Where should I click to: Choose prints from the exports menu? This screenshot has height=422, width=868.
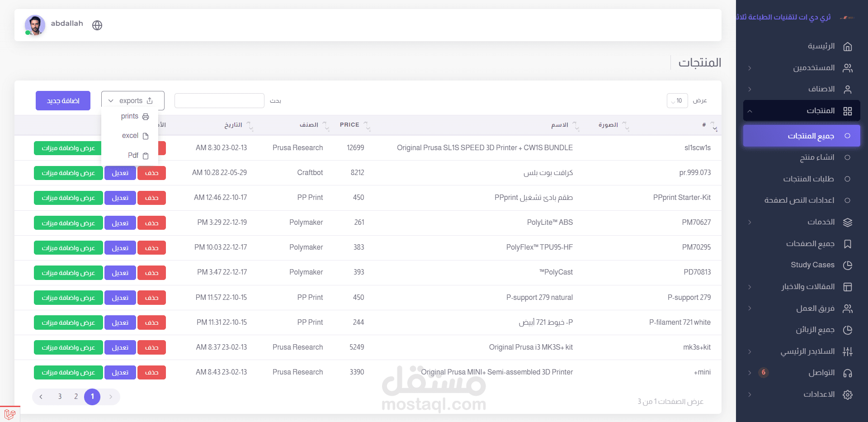click(x=130, y=116)
